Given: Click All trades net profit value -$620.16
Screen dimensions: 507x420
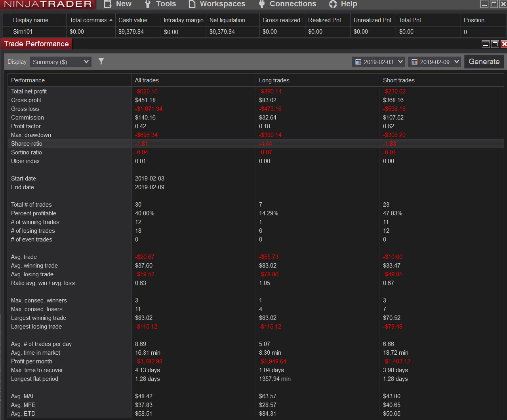Looking at the screenshot, I should [146, 91].
